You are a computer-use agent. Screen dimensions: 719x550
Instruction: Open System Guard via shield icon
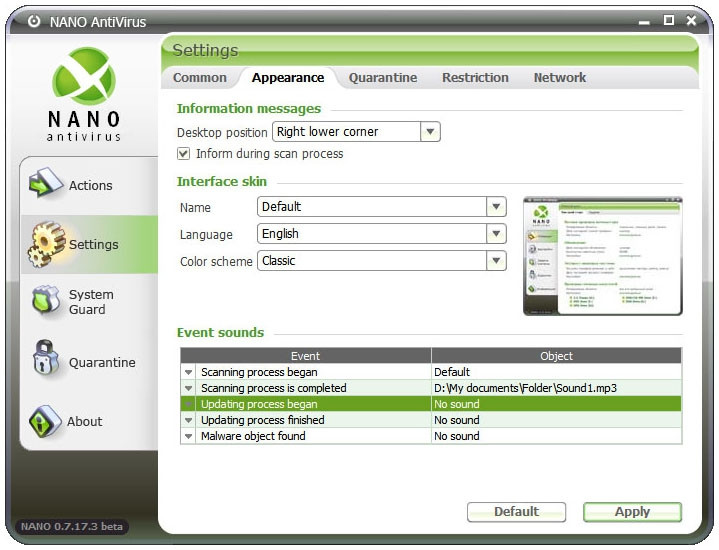[46, 300]
